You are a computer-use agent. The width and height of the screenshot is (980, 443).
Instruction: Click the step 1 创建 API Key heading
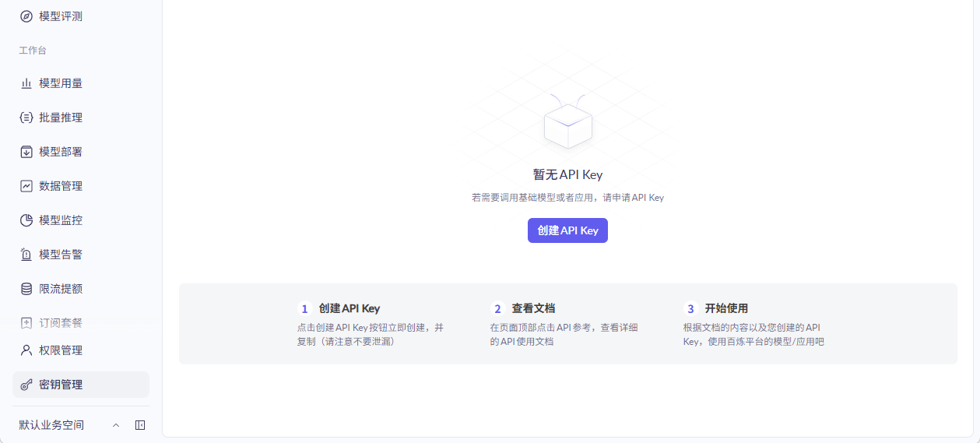click(349, 308)
